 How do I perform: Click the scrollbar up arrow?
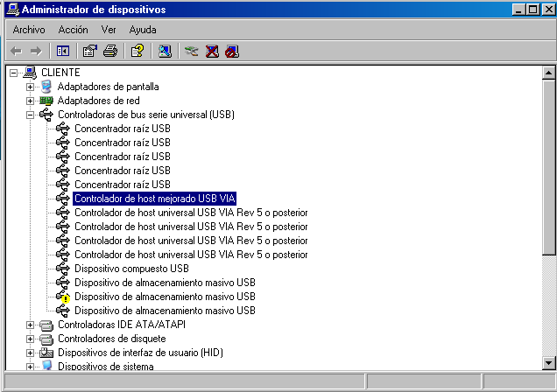(x=549, y=73)
